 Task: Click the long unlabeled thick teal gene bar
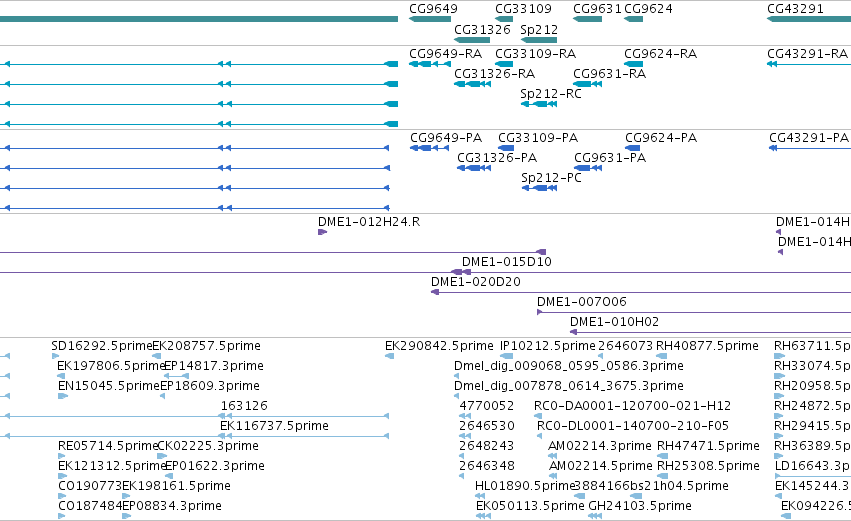click(199, 19)
